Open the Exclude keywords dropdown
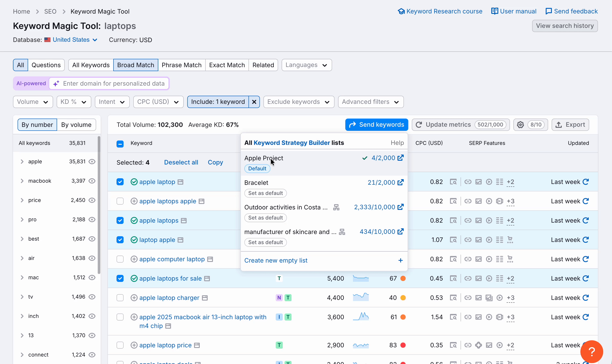Screen dimensions: 612x364 click(299, 102)
